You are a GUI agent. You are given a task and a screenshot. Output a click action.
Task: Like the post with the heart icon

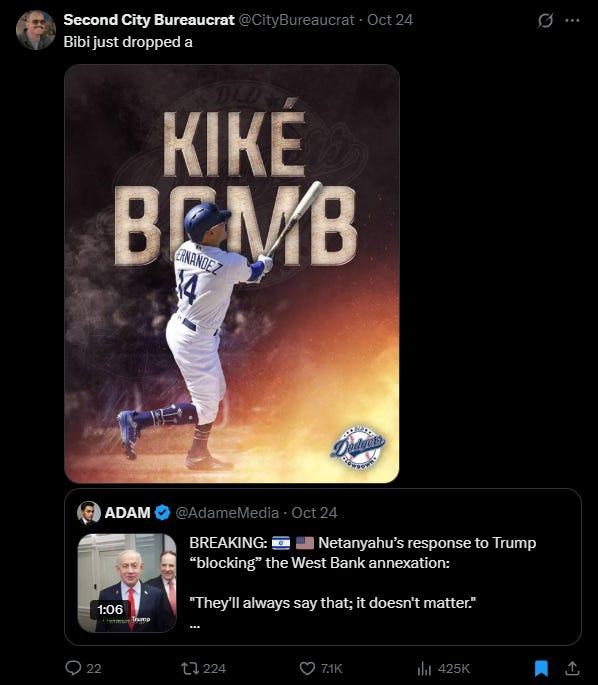307,668
